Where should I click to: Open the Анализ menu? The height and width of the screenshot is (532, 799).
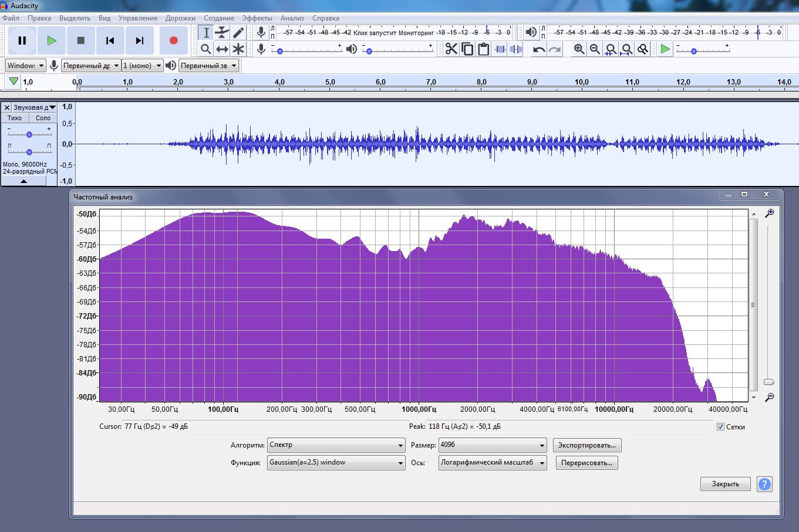[292, 18]
